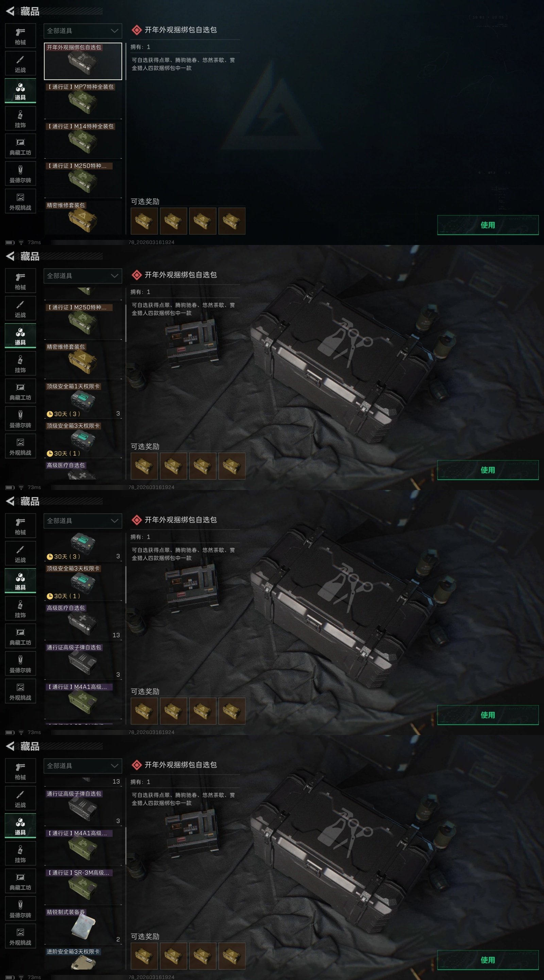
Task: Click 使用 button in view listing 精锐制式装备券
Action: [488, 960]
